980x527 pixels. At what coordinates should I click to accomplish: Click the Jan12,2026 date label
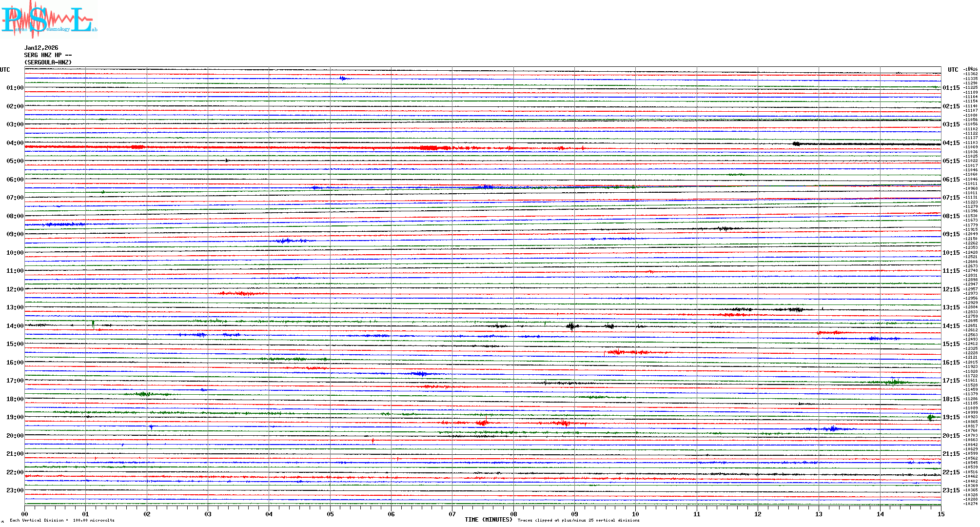(41, 48)
